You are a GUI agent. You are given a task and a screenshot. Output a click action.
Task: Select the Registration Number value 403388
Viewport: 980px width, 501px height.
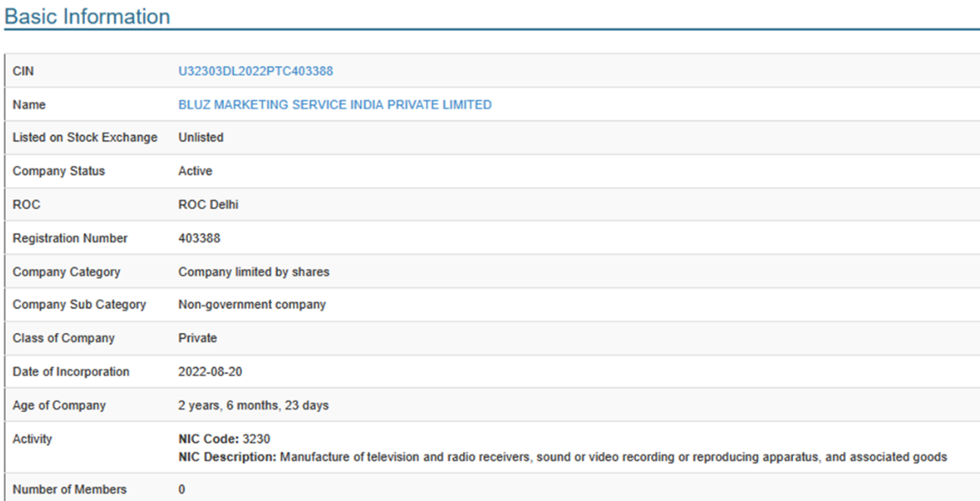pyautogui.click(x=200, y=238)
